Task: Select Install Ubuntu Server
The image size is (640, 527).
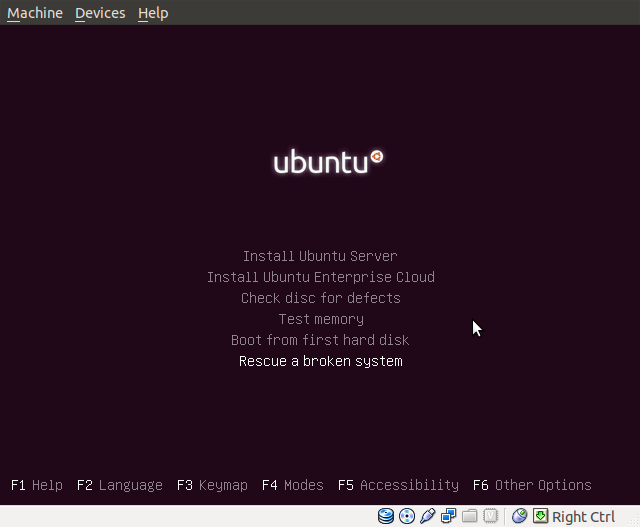Action: pyautogui.click(x=320, y=256)
